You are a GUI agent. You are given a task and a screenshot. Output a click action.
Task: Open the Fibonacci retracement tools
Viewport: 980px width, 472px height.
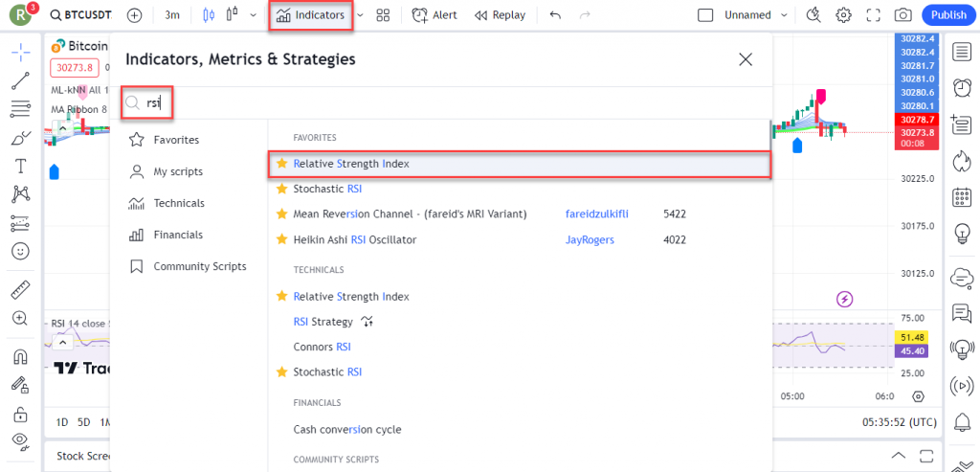(x=21, y=109)
